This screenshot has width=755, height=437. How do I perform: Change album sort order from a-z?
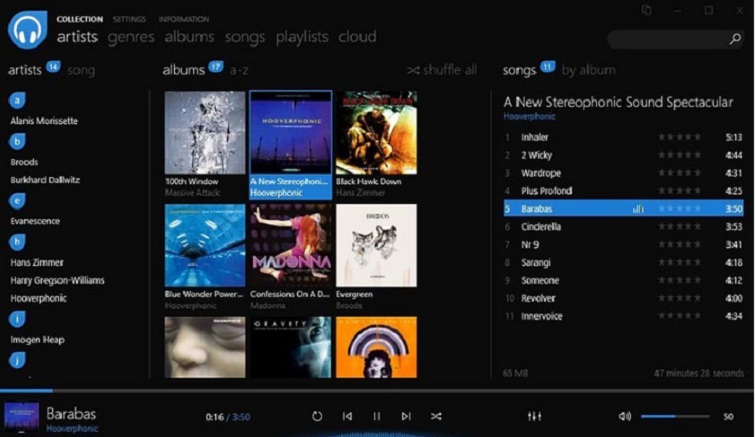point(240,70)
